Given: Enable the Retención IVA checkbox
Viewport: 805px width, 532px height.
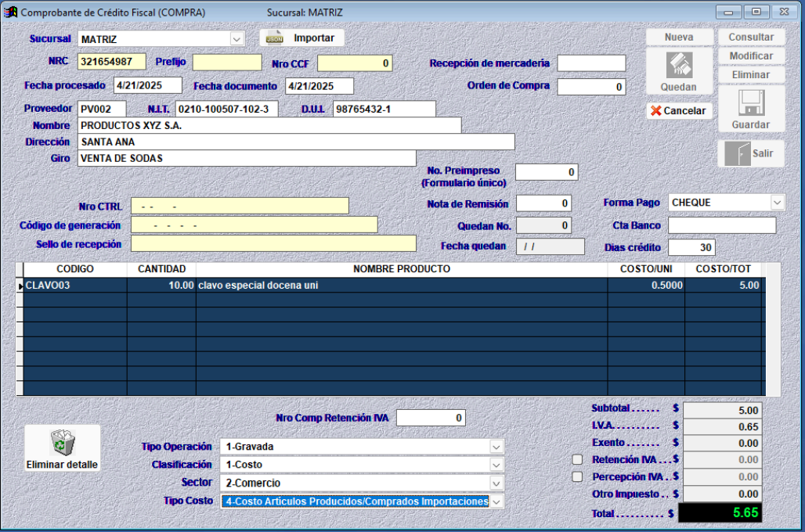Looking at the screenshot, I should tap(577, 459).
